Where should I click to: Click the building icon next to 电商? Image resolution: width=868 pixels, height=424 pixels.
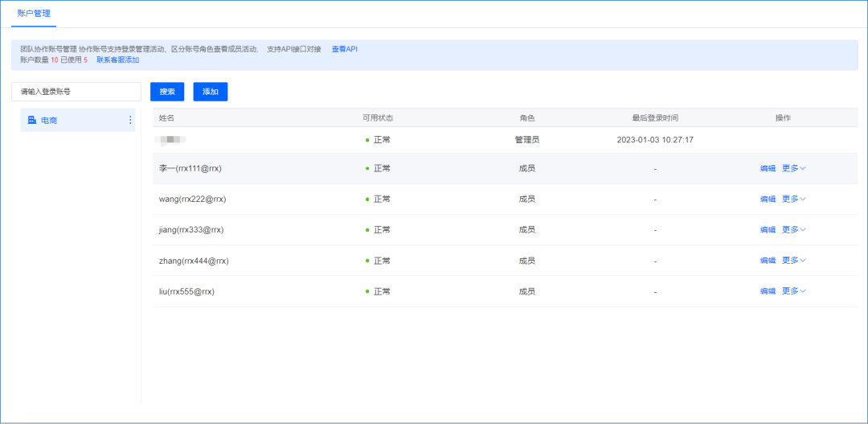[31, 120]
